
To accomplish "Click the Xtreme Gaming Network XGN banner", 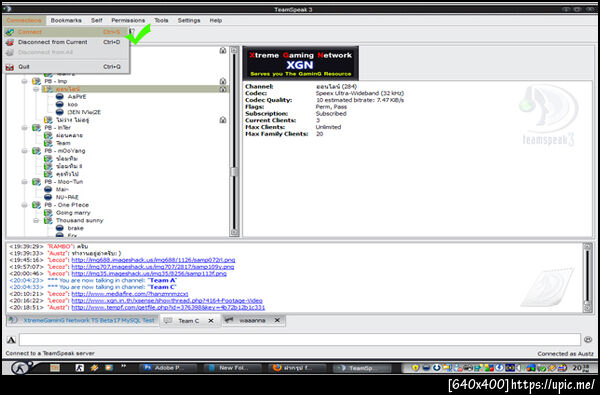I will pos(300,64).
